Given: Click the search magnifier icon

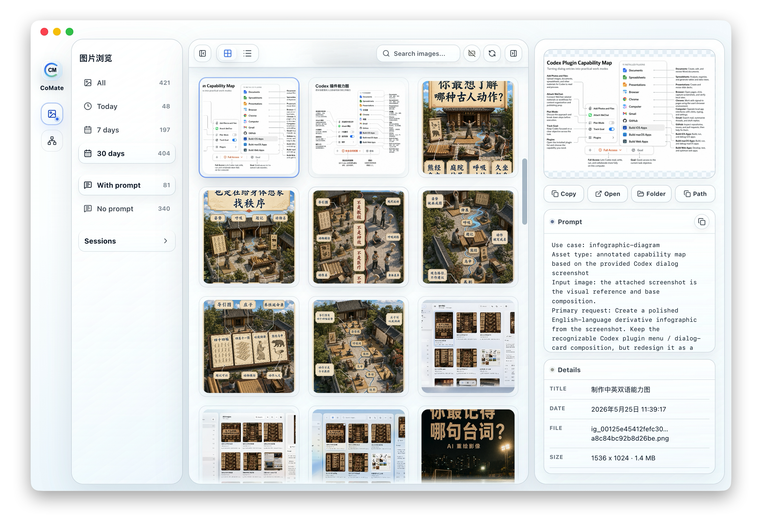Looking at the screenshot, I should click(x=386, y=53).
